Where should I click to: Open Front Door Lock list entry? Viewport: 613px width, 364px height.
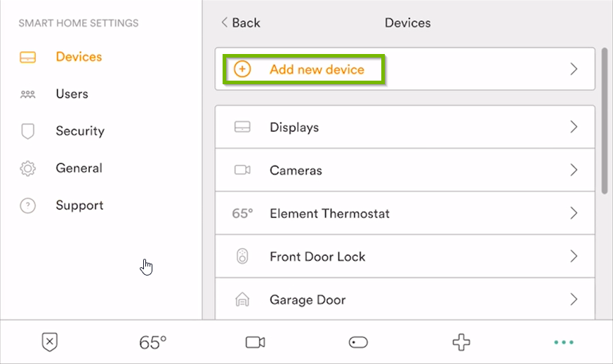(x=405, y=256)
